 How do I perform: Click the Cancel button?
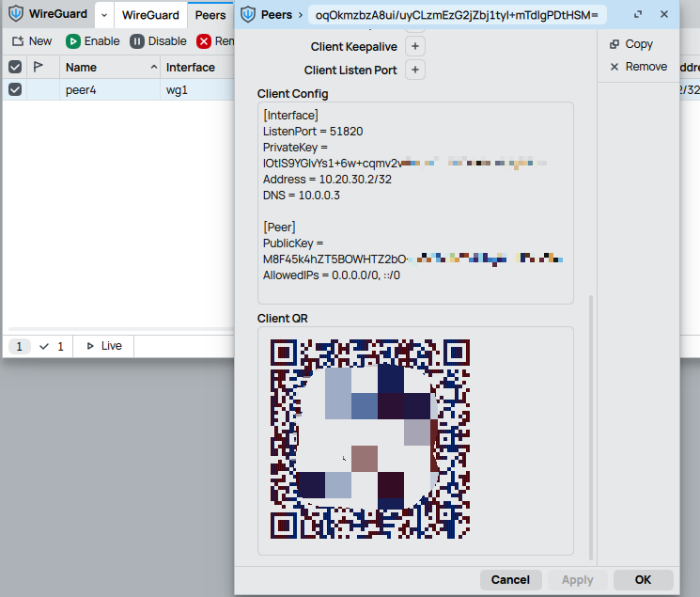(x=511, y=579)
